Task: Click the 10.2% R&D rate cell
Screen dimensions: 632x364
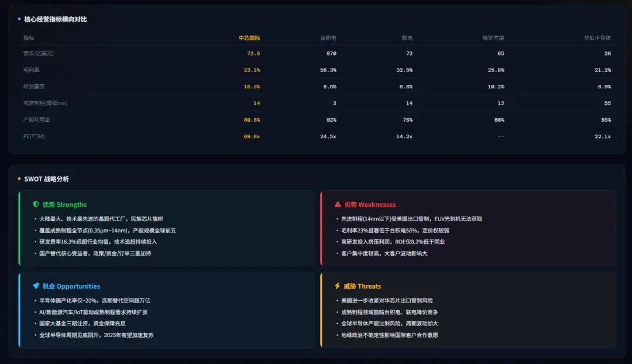Action: pyautogui.click(x=496, y=86)
